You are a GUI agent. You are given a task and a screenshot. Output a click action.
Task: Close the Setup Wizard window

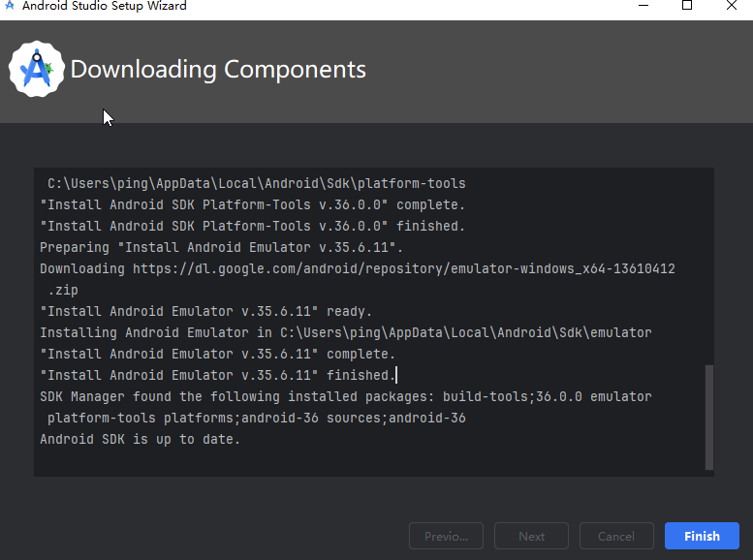point(732,6)
